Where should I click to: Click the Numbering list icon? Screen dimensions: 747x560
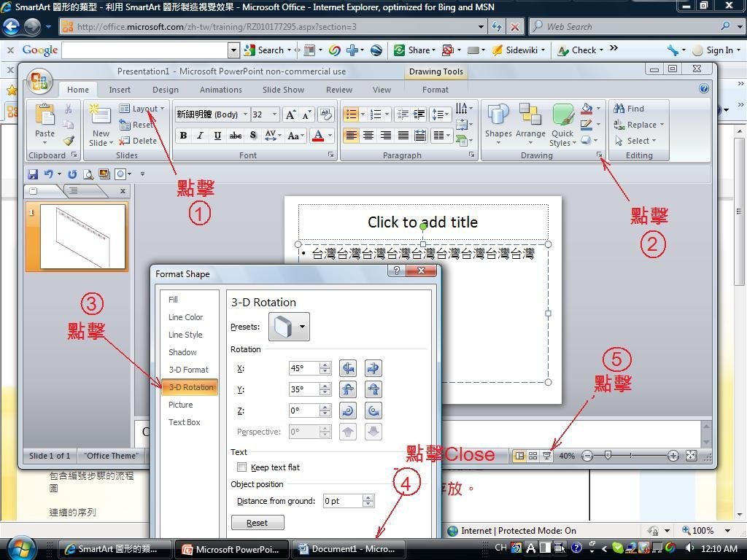tap(376, 114)
